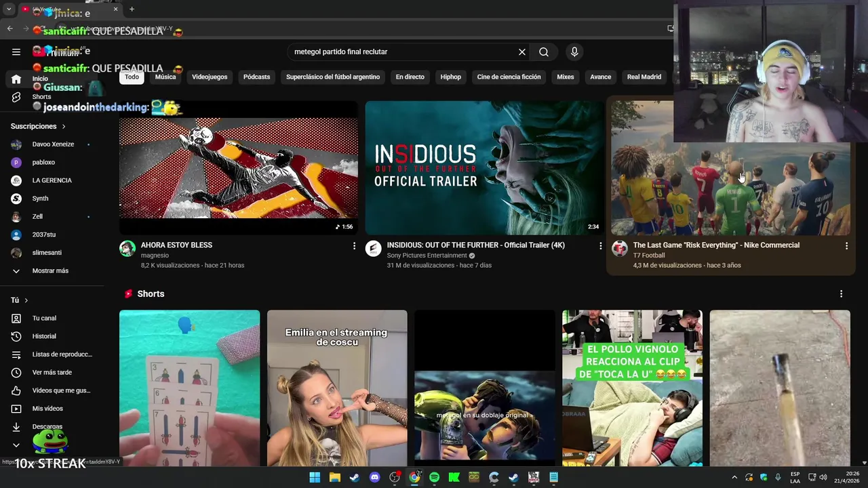Play The Last Game Nike Commercial thumbnail
This screenshot has width=868, height=488.
(730, 168)
